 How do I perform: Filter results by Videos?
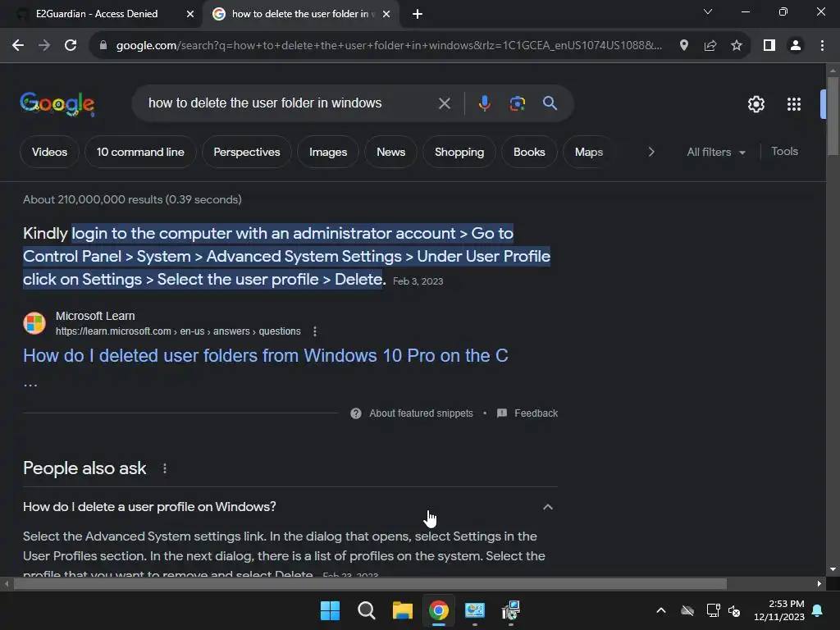[49, 152]
